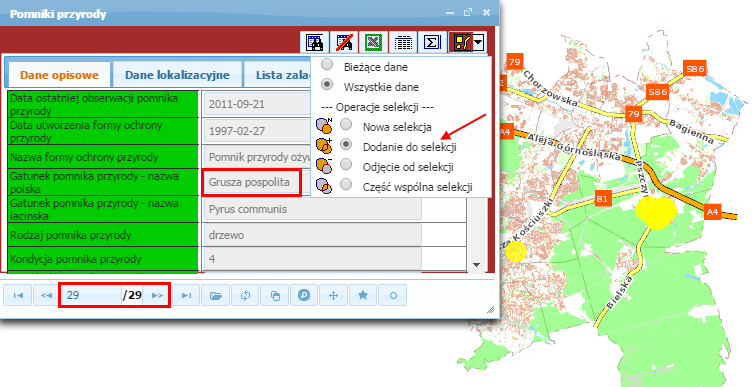Click the down arrow of the form scrollbar
The height and width of the screenshot is (387, 752).
pyautogui.click(x=476, y=265)
